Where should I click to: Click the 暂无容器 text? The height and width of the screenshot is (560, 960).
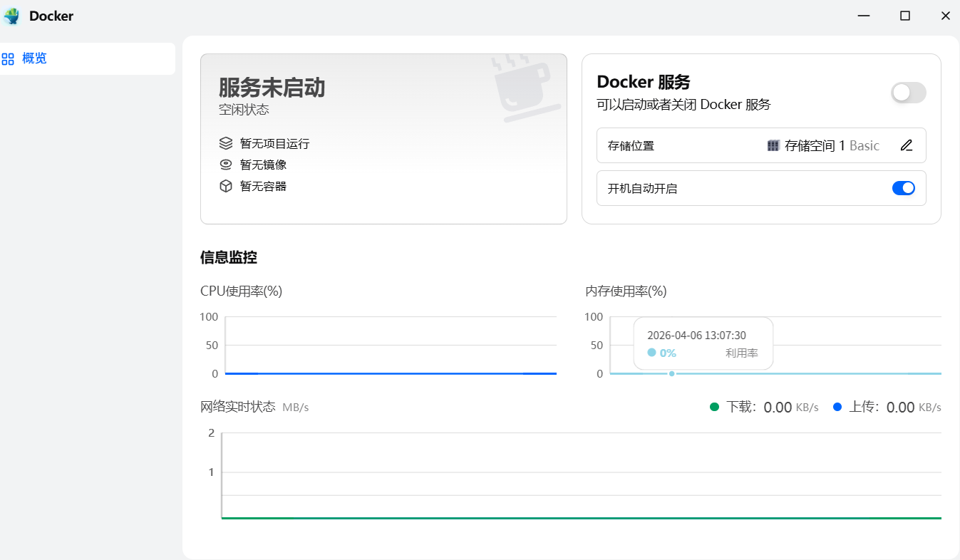pos(263,186)
